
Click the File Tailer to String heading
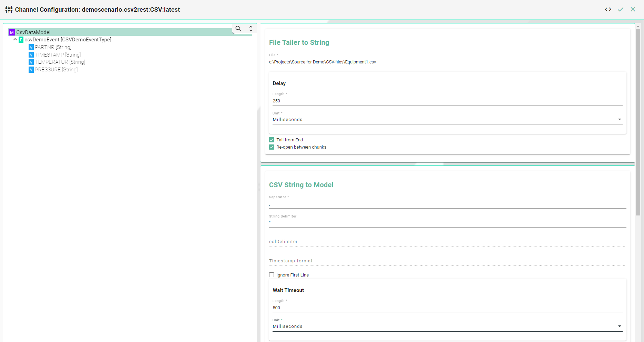click(299, 42)
